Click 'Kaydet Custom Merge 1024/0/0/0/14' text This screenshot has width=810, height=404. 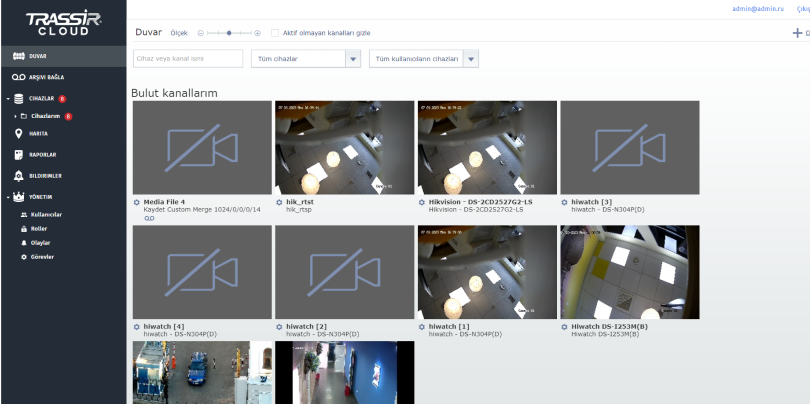[202, 210]
